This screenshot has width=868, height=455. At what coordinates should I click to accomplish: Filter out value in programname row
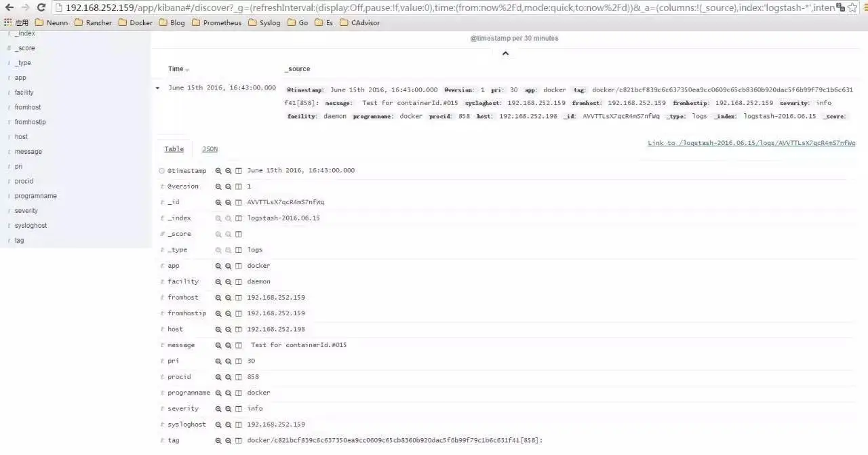coord(229,393)
